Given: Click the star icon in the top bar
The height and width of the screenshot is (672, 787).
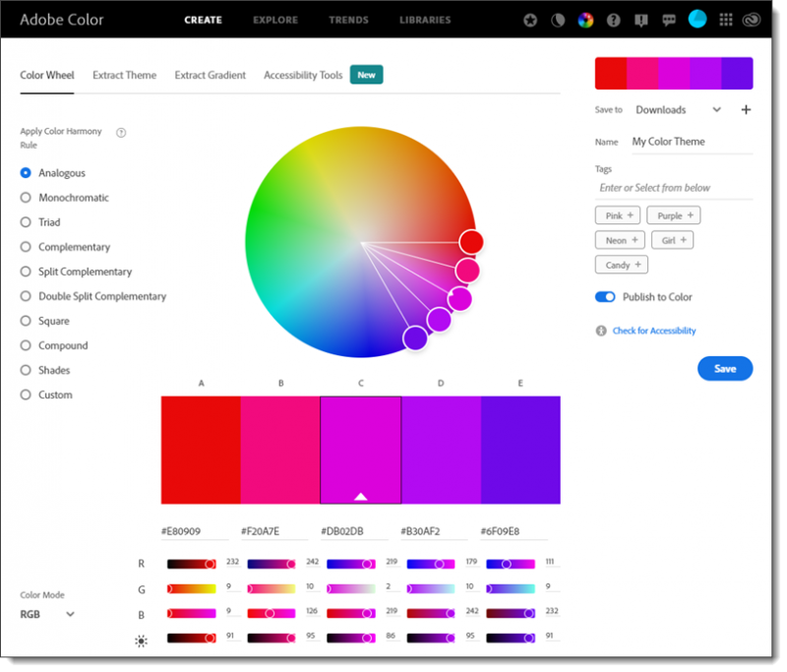Looking at the screenshot, I should pyautogui.click(x=530, y=20).
